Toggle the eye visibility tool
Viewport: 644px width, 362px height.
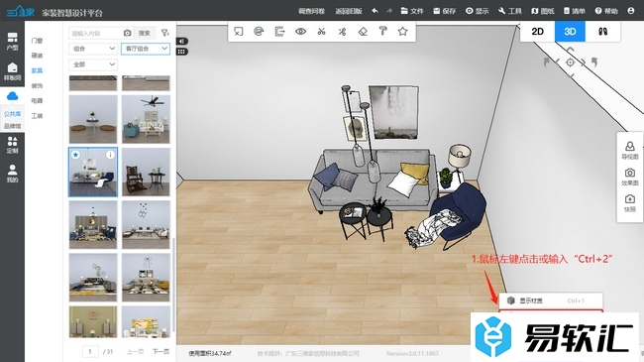tap(300, 32)
